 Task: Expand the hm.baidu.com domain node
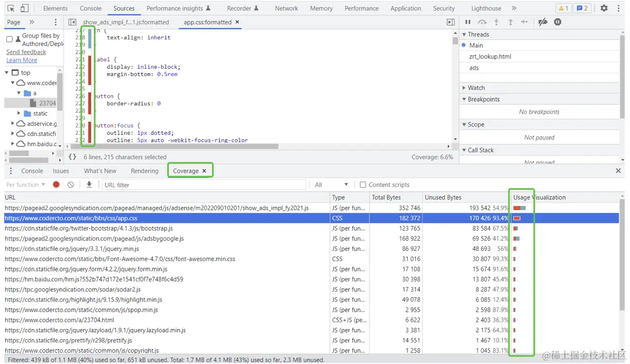click(x=13, y=144)
